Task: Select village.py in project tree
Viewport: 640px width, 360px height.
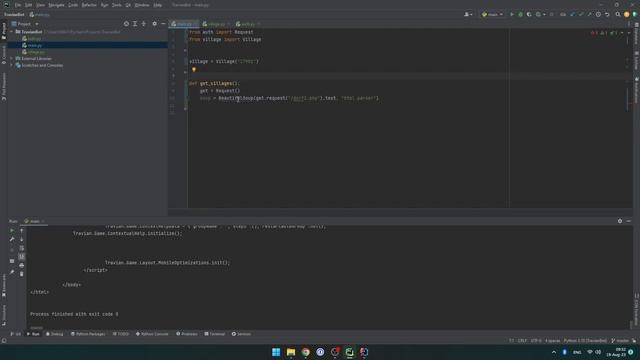Action: tap(33, 52)
